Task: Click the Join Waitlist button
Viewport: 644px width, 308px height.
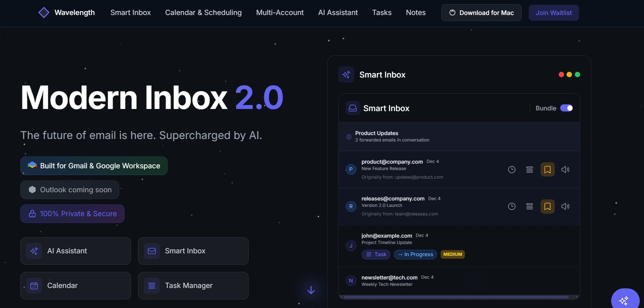Action: pos(553,13)
